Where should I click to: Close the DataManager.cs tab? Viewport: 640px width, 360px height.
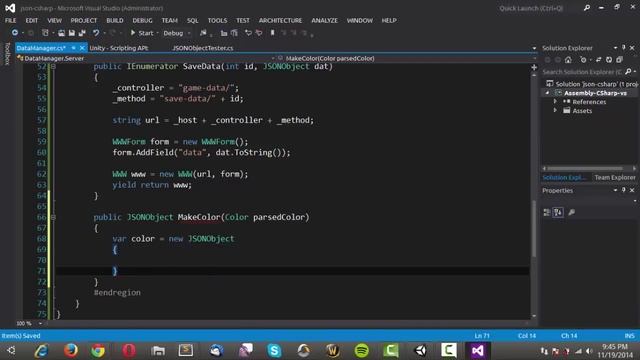click(x=82, y=48)
